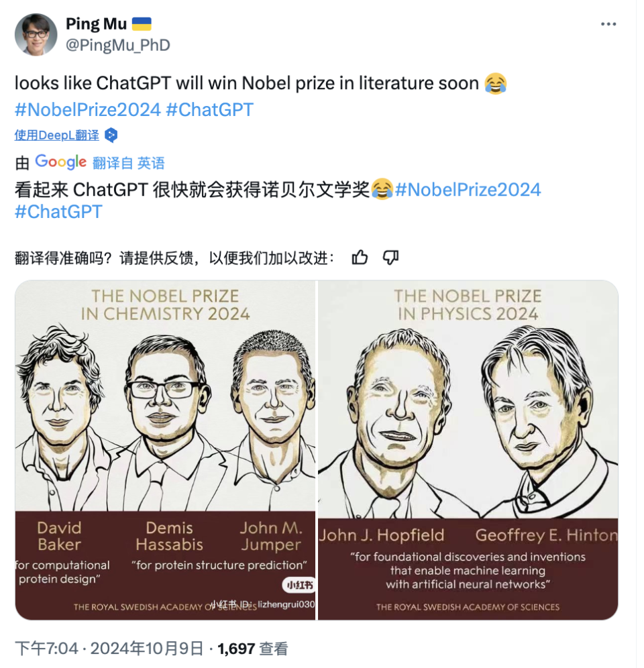644x668 pixels.
Task: Open the three-dot more options menu
Action: tap(608, 24)
